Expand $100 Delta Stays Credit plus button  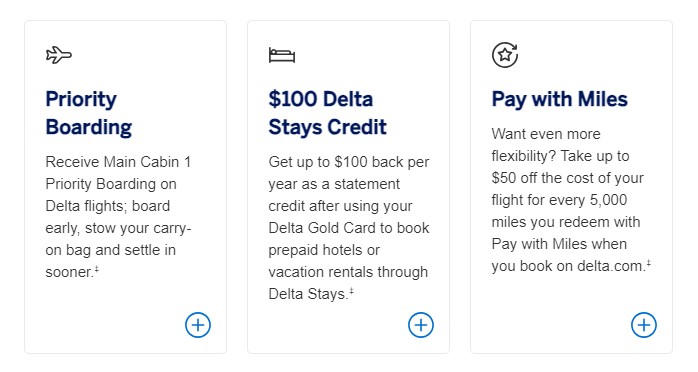421,325
